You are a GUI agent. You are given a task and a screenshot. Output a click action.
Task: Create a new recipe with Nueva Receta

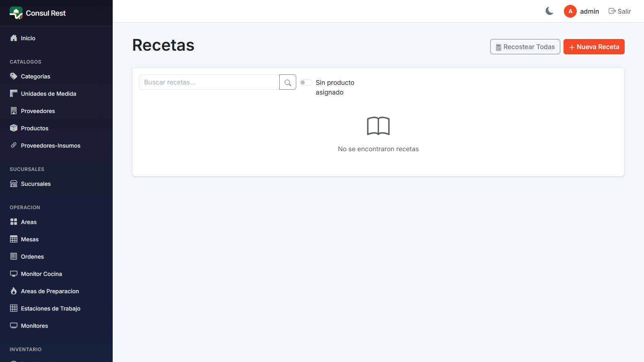594,47
